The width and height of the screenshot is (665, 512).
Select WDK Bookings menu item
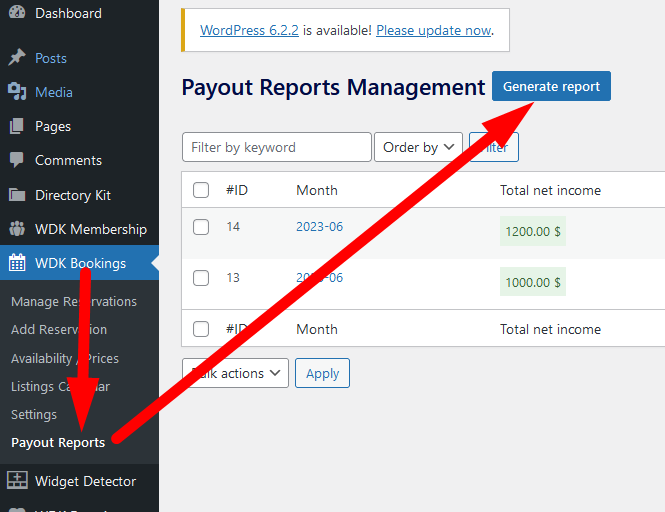tap(79, 263)
